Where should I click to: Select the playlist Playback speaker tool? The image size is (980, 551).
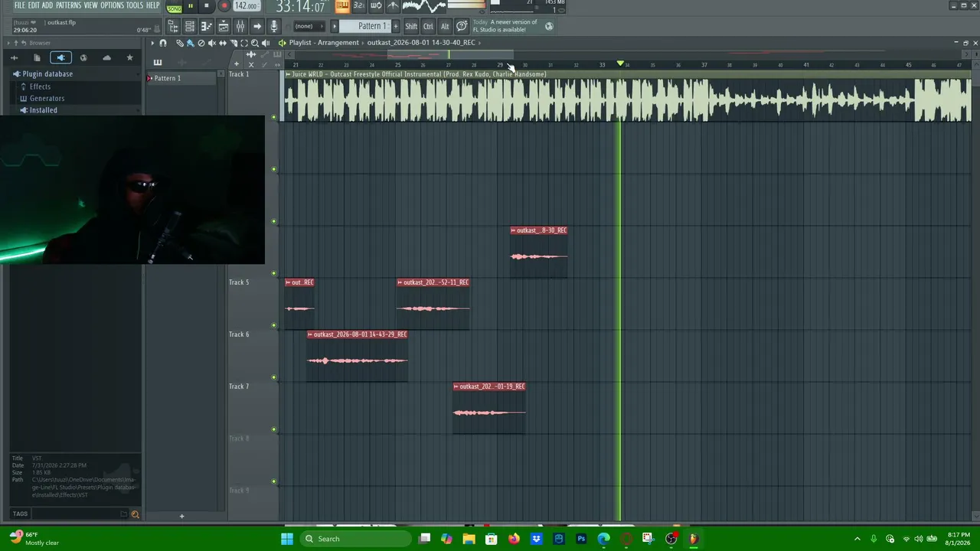click(x=266, y=43)
